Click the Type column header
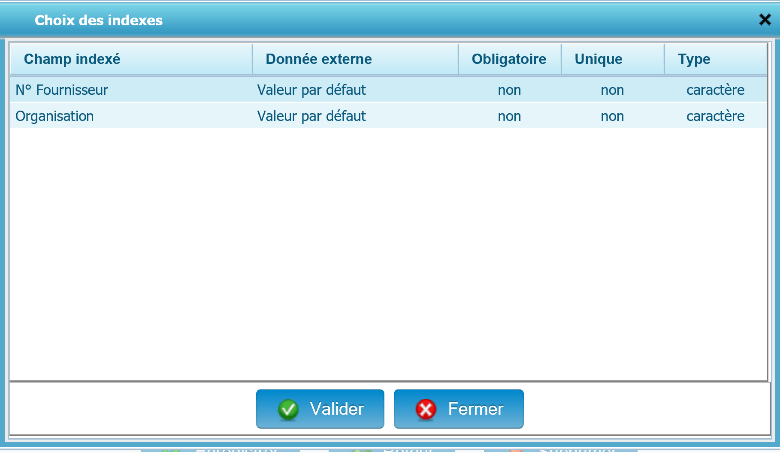This screenshot has height=452, width=780. (694, 59)
